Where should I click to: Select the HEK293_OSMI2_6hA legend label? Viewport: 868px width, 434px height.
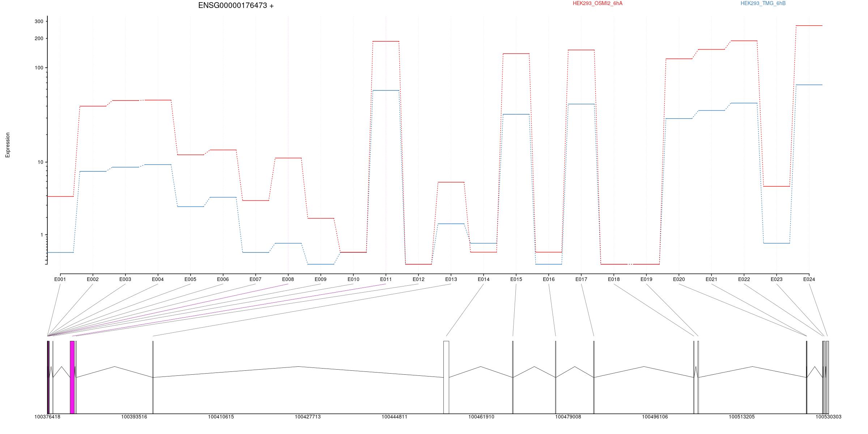pos(597,3)
